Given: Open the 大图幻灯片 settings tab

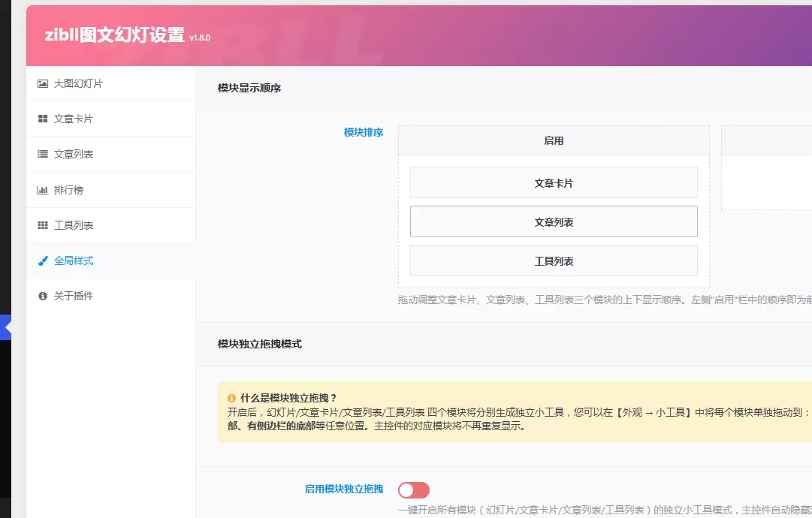Looking at the screenshot, I should point(111,83).
